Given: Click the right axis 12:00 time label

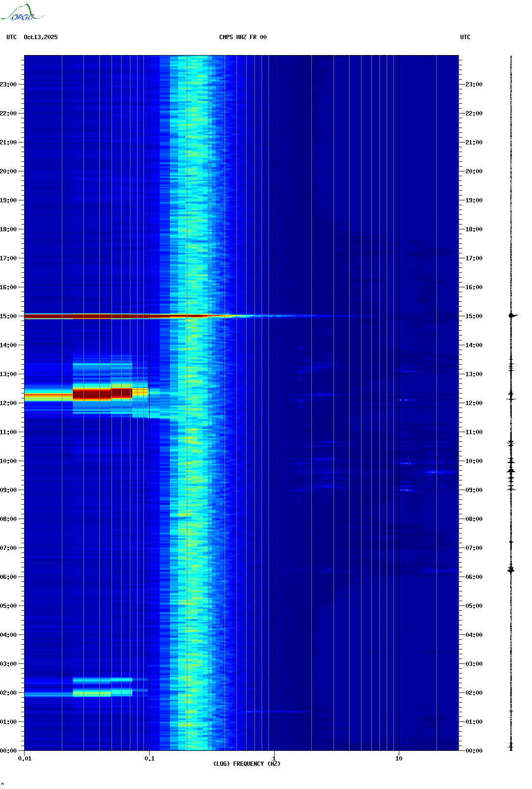Looking at the screenshot, I should point(474,403).
